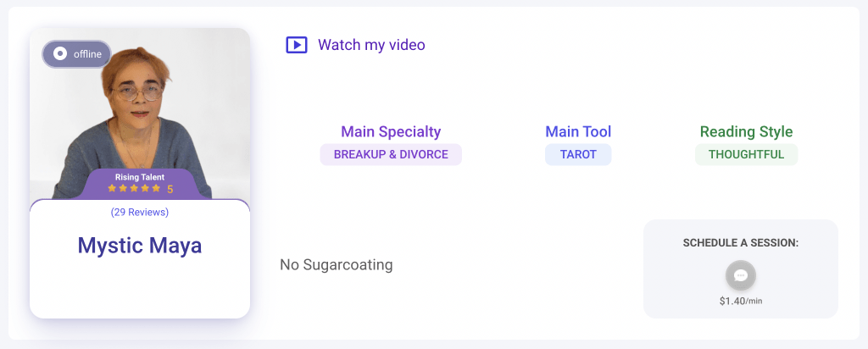This screenshot has height=349, width=868.
Task: Click the gold star rating row
Action: 134,189
